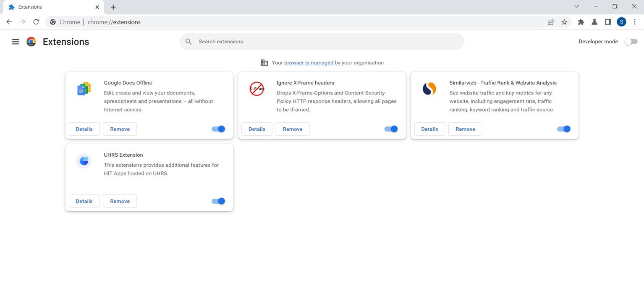The image size is (644, 294).
Task: Open Details for Google Docs Offline
Action: (84, 129)
